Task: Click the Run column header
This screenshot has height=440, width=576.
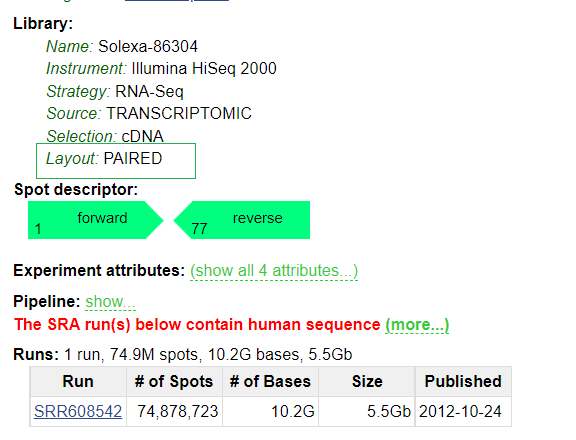Action: pos(78,381)
